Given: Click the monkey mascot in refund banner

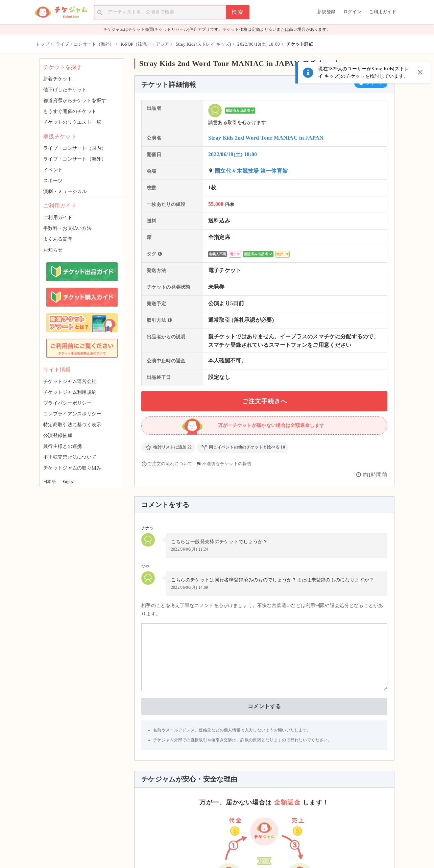Looking at the screenshot, I should point(192,426).
